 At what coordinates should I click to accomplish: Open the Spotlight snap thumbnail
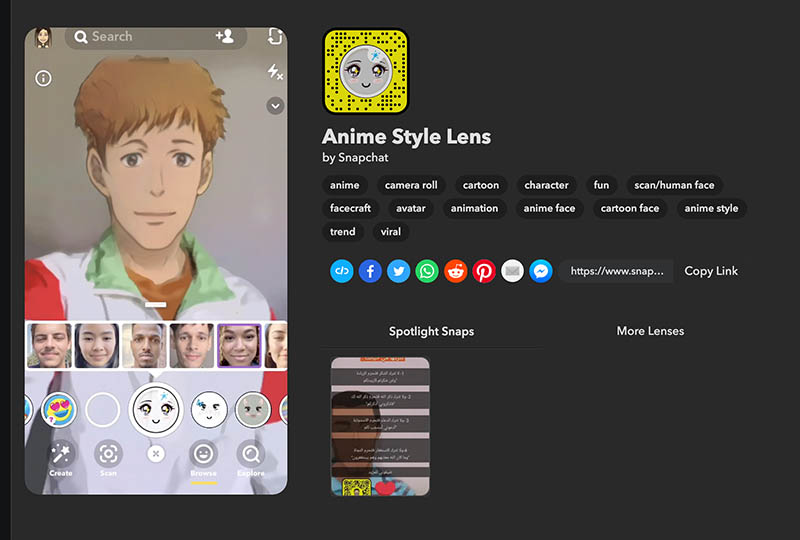(x=380, y=426)
